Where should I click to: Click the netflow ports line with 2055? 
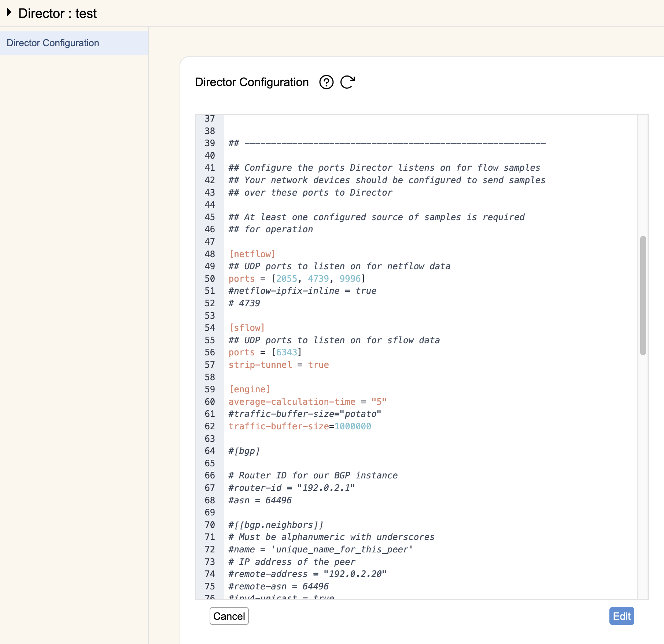point(297,278)
